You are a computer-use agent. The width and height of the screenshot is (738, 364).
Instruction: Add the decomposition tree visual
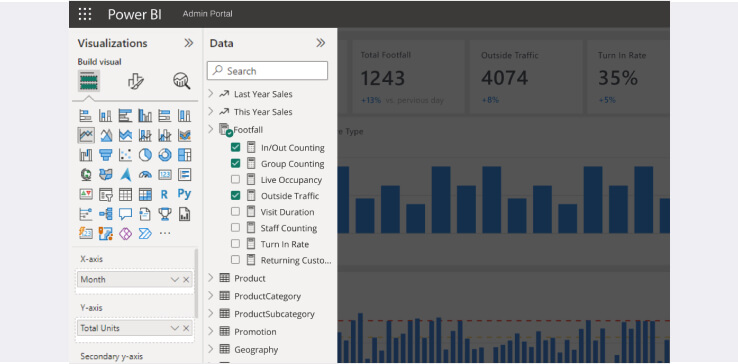105,214
